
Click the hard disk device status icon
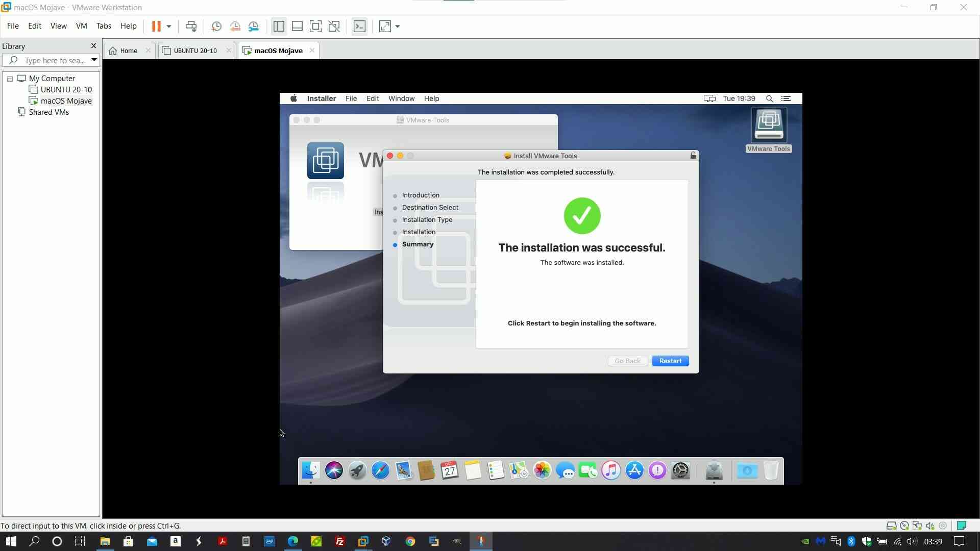point(891,525)
